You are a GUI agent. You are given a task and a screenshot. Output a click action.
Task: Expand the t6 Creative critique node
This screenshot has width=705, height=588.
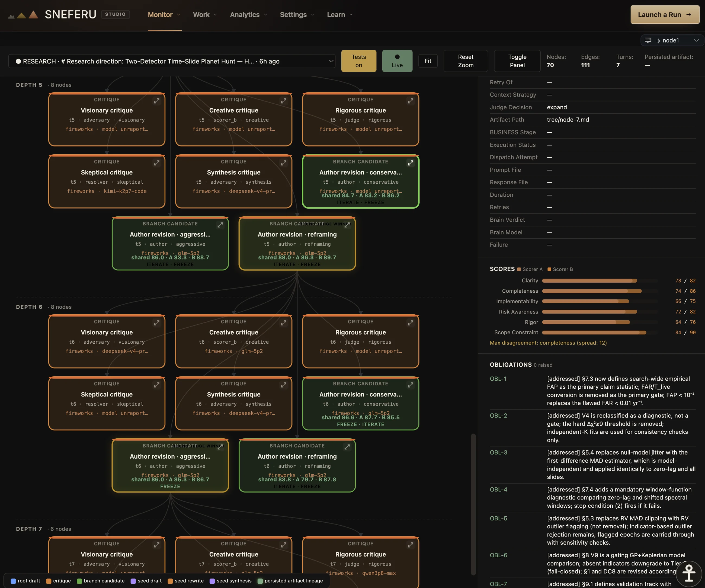[x=284, y=323]
